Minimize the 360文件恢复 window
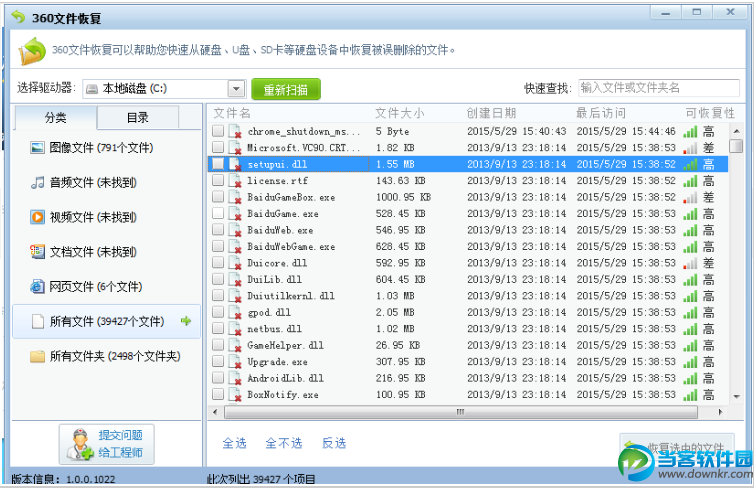This screenshot has width=754, height=488. pyautogui.click(x=666, y=12)
